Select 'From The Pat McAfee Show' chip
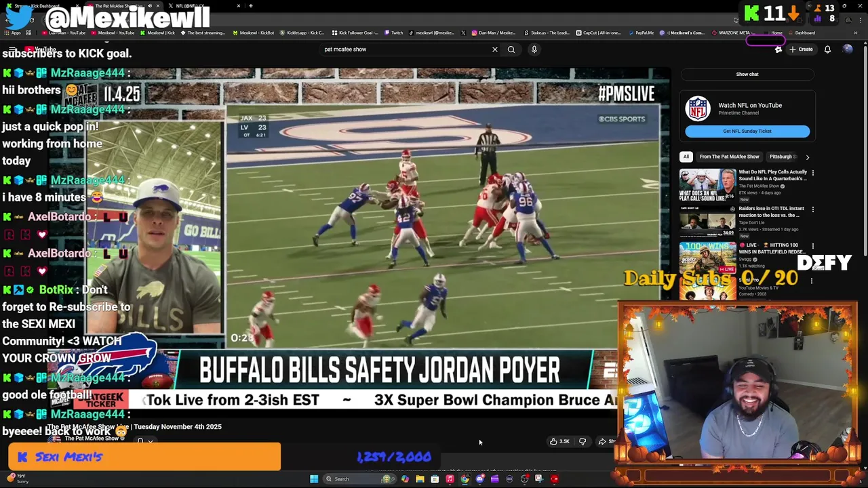 [x=729, y=157]
